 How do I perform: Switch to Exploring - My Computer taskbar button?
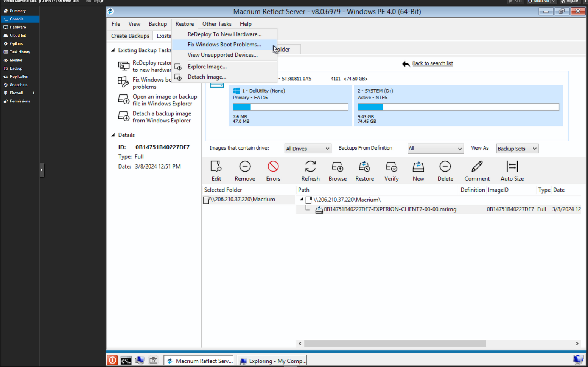[272, 361]
